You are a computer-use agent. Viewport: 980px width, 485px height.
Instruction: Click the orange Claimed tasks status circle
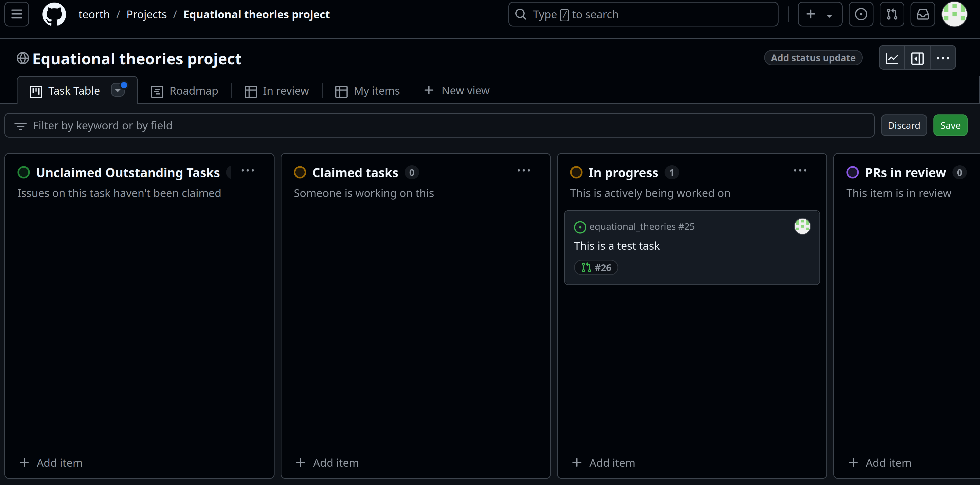[x=300, y=172]
